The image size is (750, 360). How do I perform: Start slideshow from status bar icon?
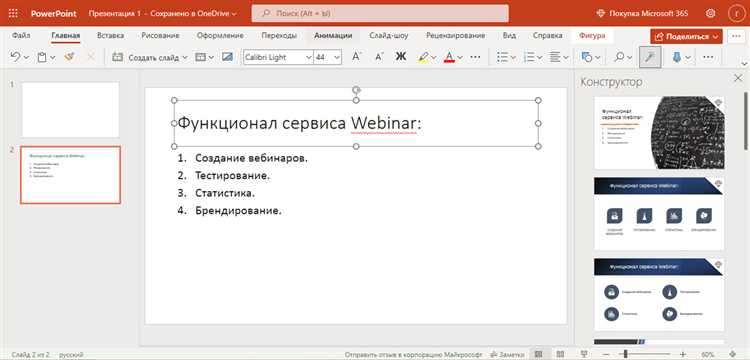point(584,355)
